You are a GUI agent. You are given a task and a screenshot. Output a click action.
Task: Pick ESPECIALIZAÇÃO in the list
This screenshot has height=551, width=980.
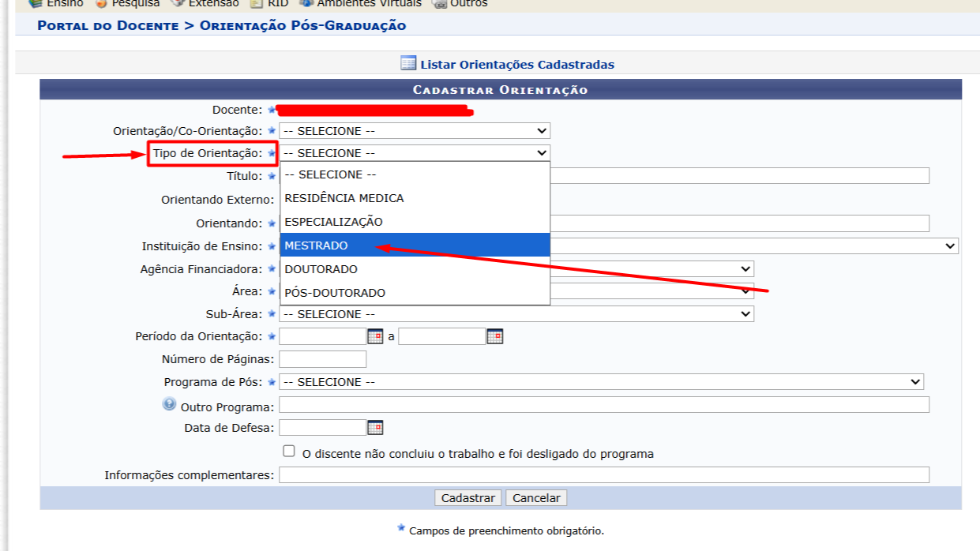415,222
